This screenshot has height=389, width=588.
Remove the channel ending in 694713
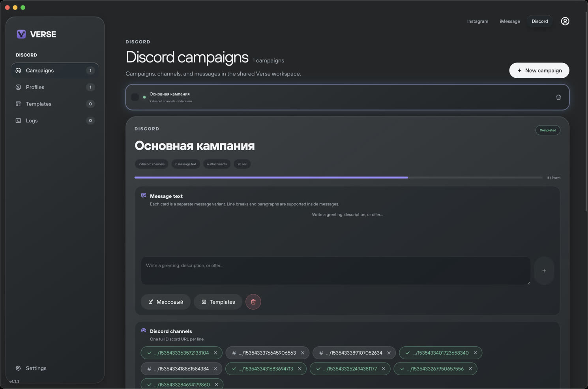coord(300,369)
